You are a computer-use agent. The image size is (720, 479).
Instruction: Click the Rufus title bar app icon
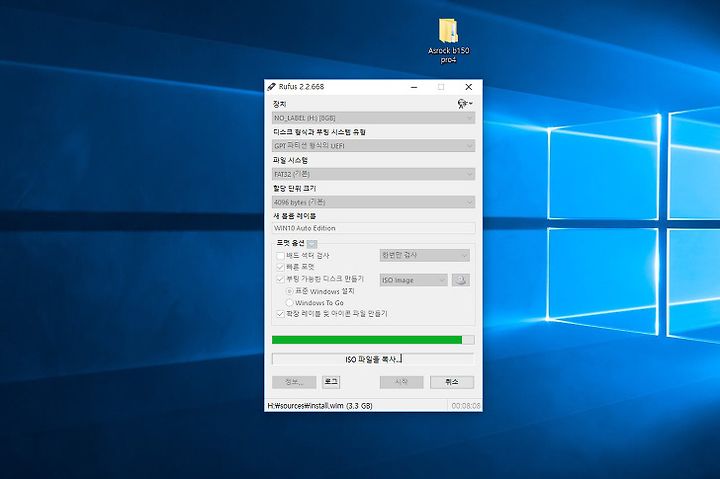point(271,87)
